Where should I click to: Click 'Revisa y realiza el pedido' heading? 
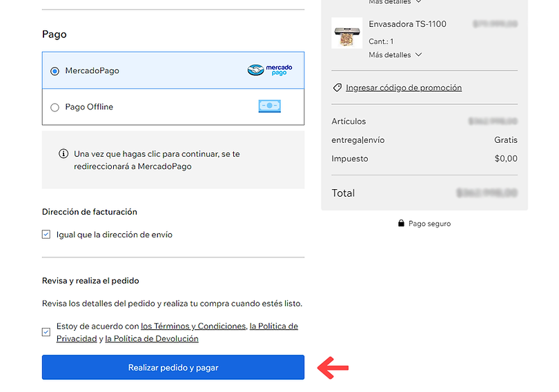[x=90, y=281]
